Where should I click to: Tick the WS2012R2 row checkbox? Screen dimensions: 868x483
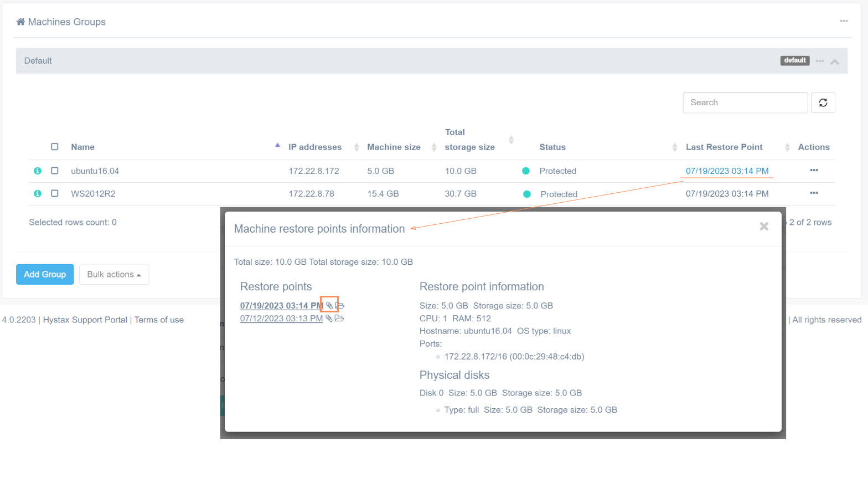coord(55,193)
